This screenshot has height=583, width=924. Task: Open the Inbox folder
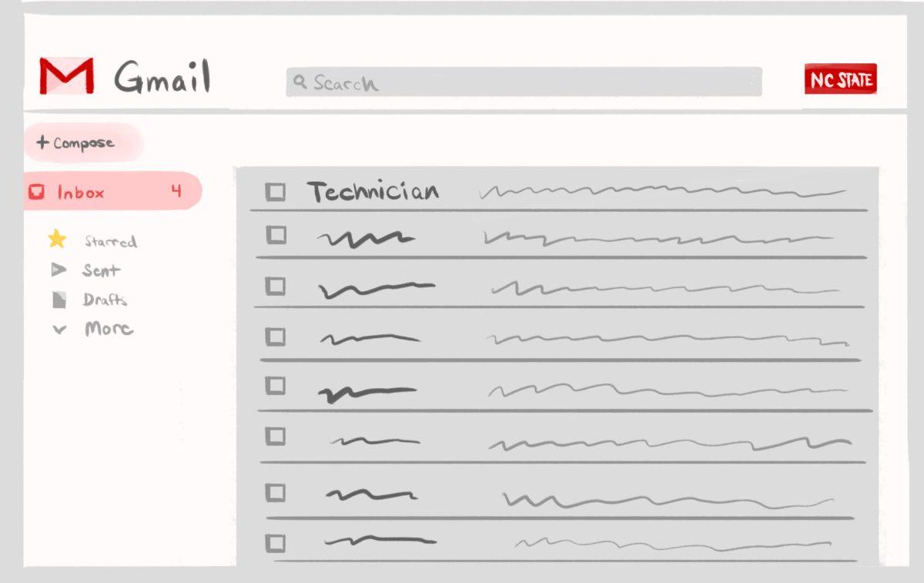[x=81, y=193]
